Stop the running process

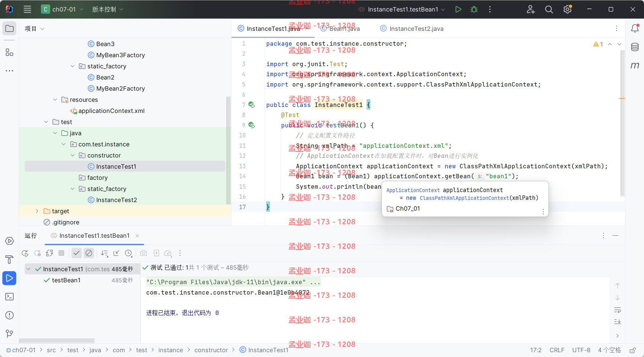(x=61, y=253)
